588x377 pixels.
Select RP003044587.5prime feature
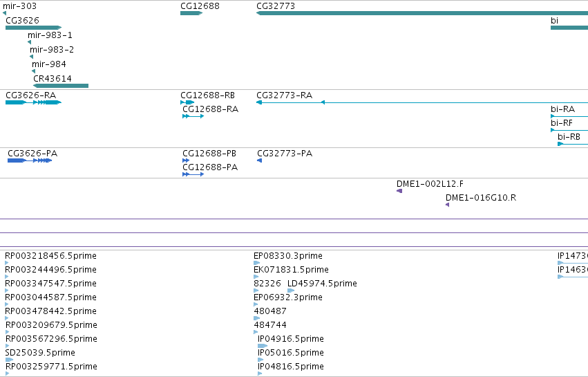coord(50,297)
